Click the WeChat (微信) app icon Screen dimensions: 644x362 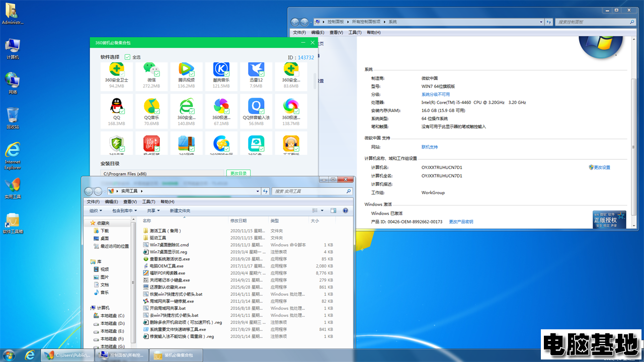click(151, 69)
